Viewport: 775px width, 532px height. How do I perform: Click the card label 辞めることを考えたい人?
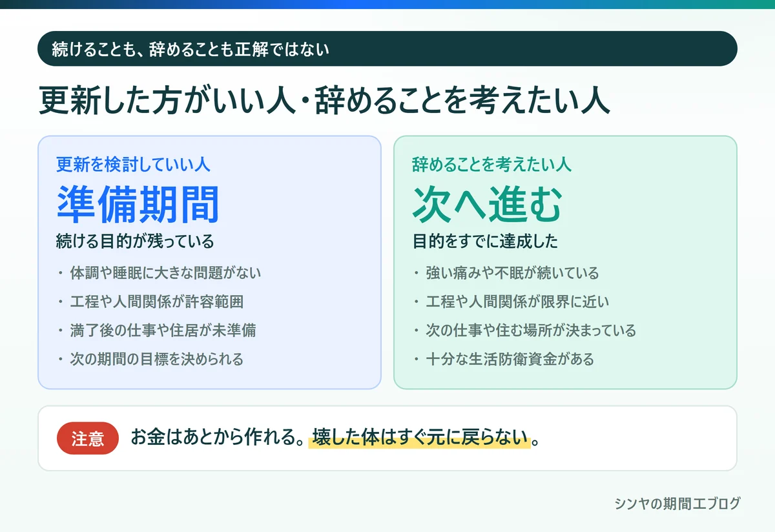tap(491, 165)
